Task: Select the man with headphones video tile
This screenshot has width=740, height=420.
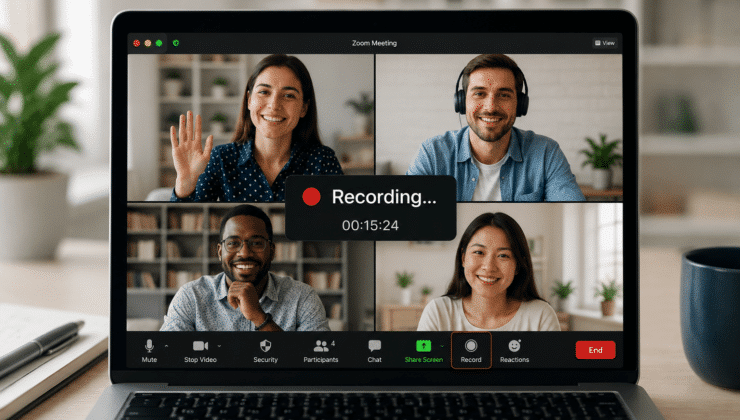Action: tap(499, 127)
